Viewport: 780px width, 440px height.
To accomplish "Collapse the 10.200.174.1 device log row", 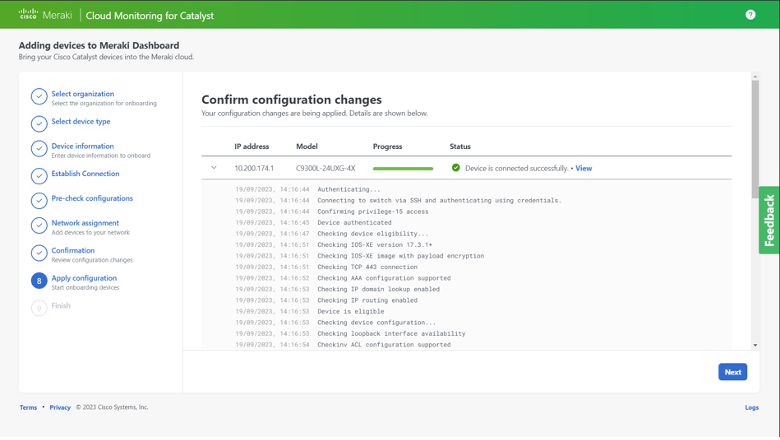I will (214, 168).
